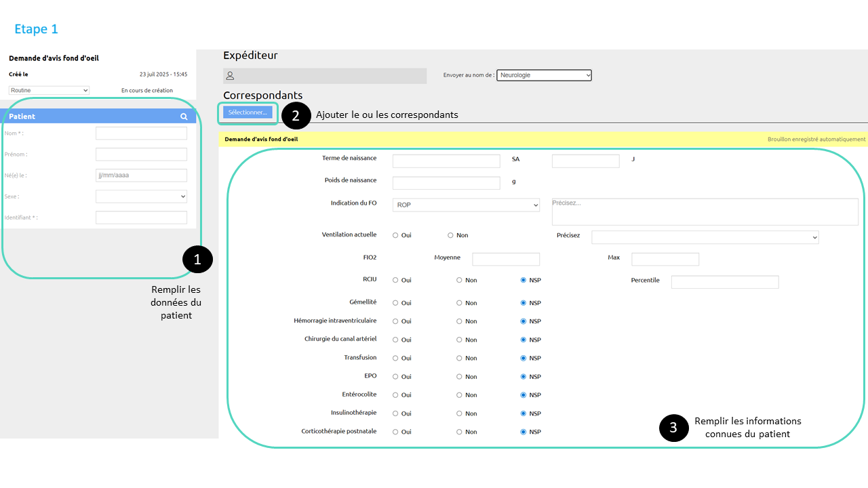Open the ventilation Précisez dropdown
Viewport: 868px width, 488px height.
pyautogui.click(x=705, y=237)
